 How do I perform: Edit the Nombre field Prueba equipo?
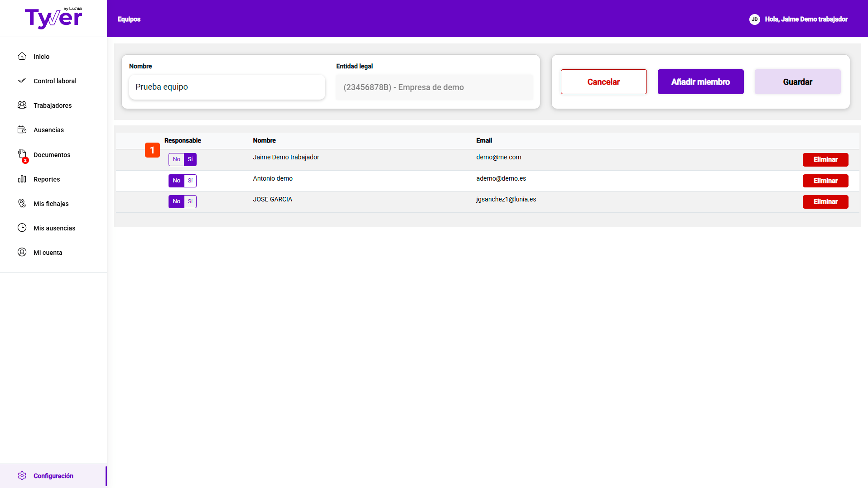click(x=227, y=87)
